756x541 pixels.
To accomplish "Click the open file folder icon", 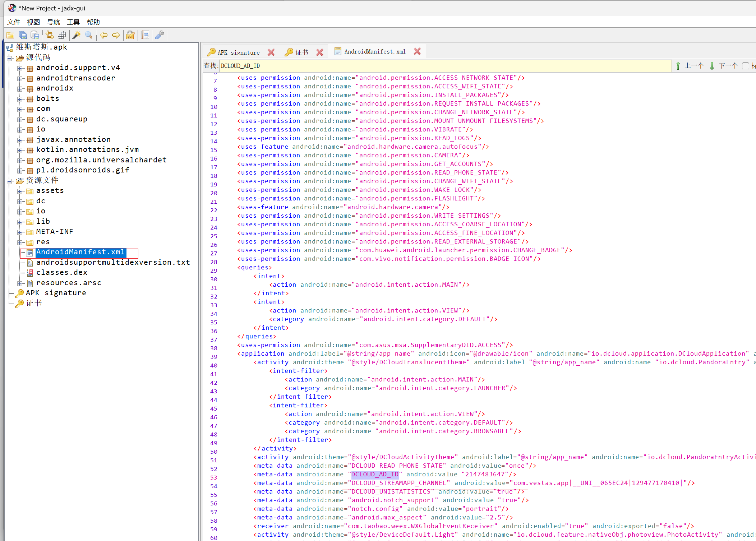I will pyautogui.click(x=10, y=35).
